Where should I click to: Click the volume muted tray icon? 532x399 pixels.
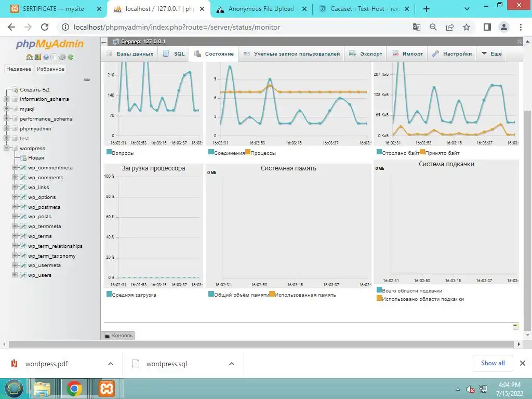pyautogui.click(x=470, y=389)
